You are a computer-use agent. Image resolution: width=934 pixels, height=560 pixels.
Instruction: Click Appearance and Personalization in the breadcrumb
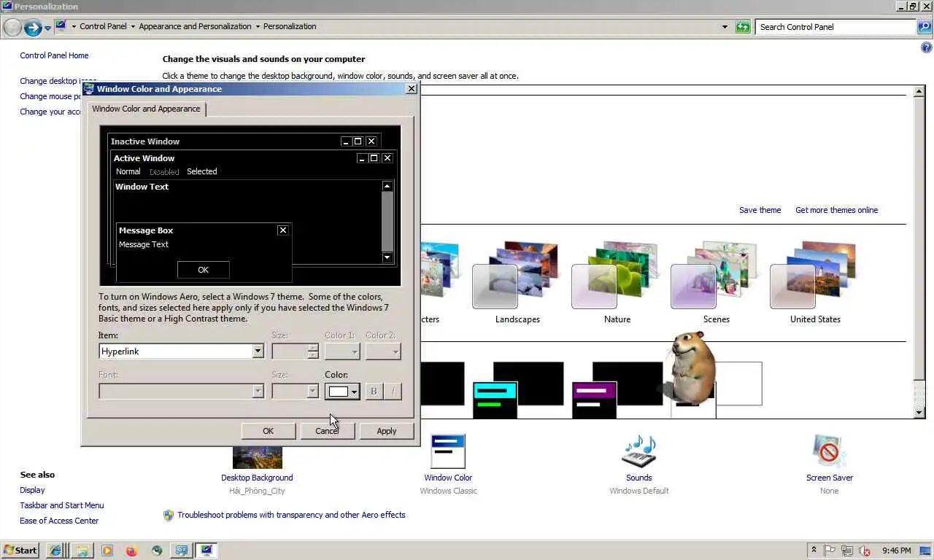tap(195, 26)
